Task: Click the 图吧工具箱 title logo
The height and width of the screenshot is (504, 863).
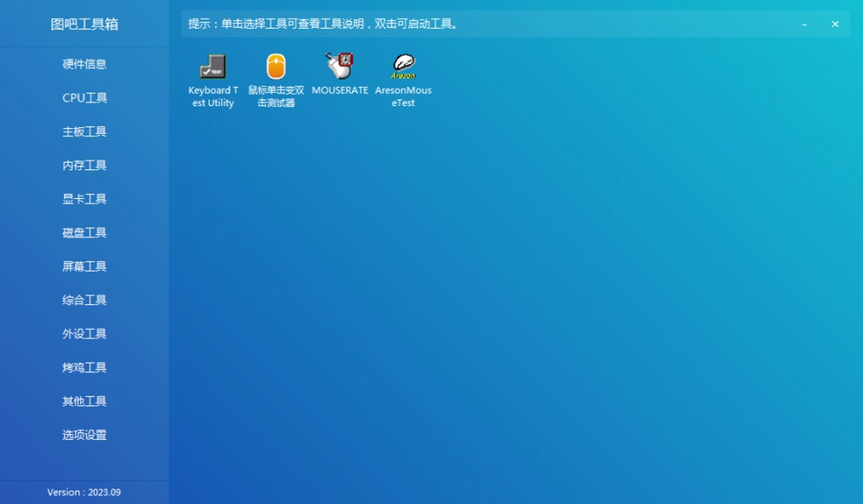Action: click(84, 24)
